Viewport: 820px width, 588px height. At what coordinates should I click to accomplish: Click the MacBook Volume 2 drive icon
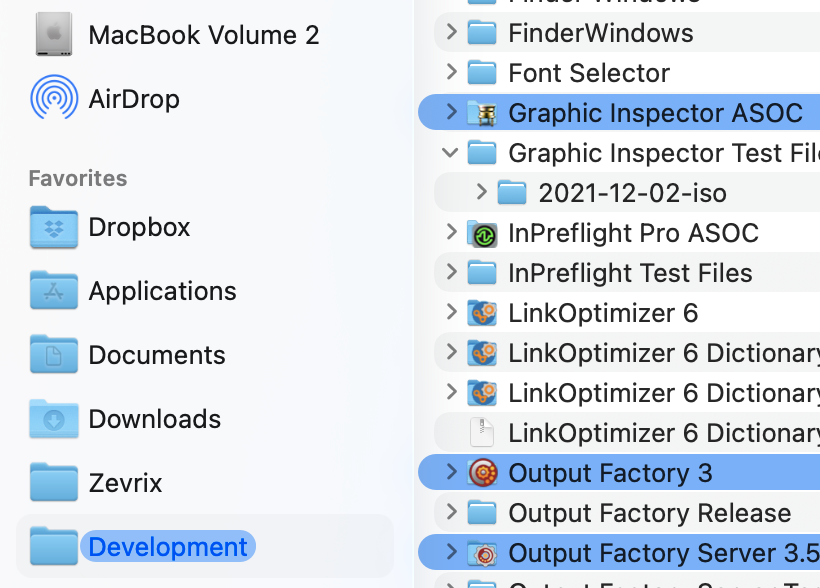pos(54,34)
